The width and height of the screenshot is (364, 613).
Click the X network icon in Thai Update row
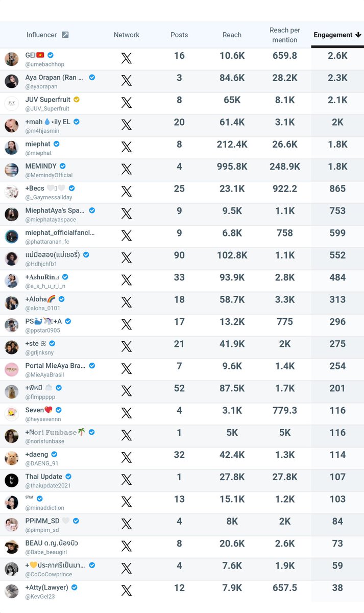[x=127, y=479]
